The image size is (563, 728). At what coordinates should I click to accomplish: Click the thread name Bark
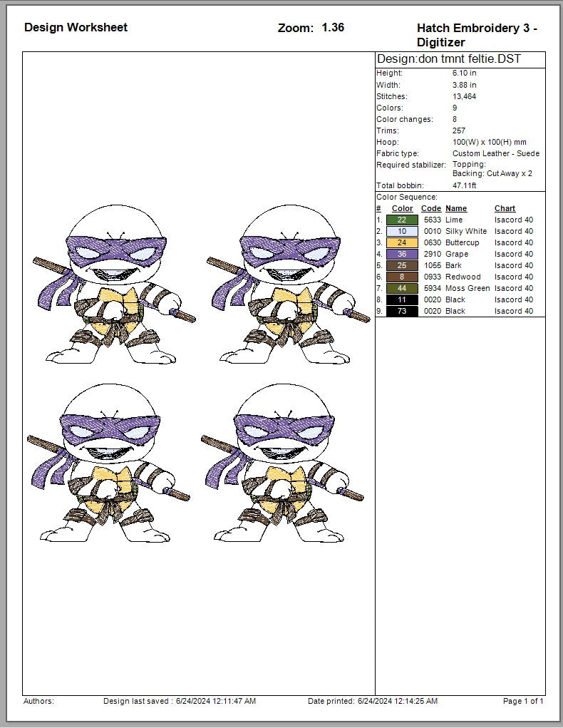(x=453, y=265)
